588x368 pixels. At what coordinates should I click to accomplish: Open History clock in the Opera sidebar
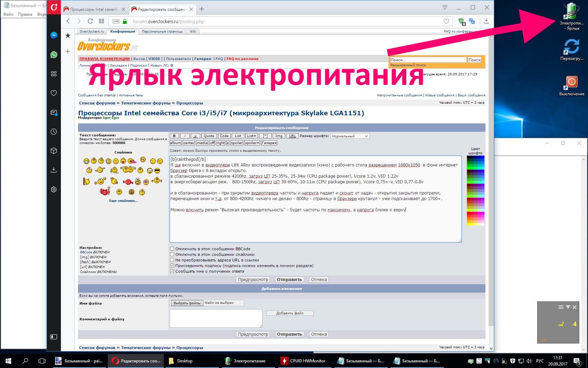(x=54, y=132)
